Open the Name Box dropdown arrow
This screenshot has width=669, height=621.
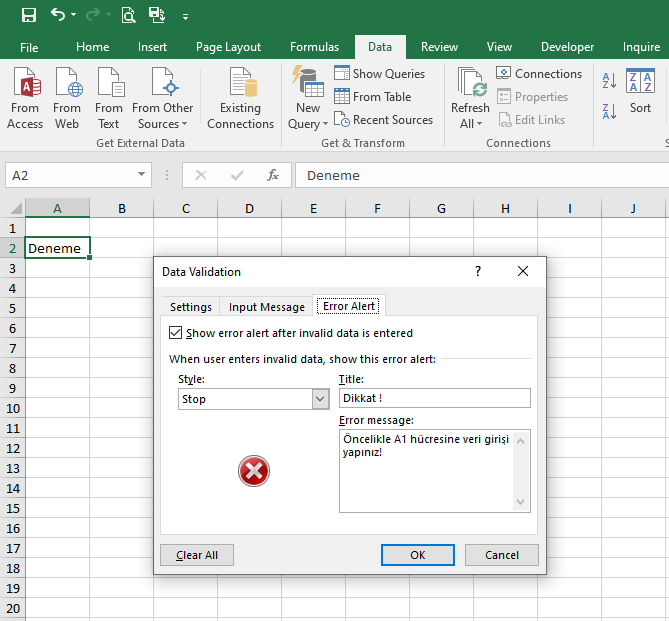(x=141, y=175)
